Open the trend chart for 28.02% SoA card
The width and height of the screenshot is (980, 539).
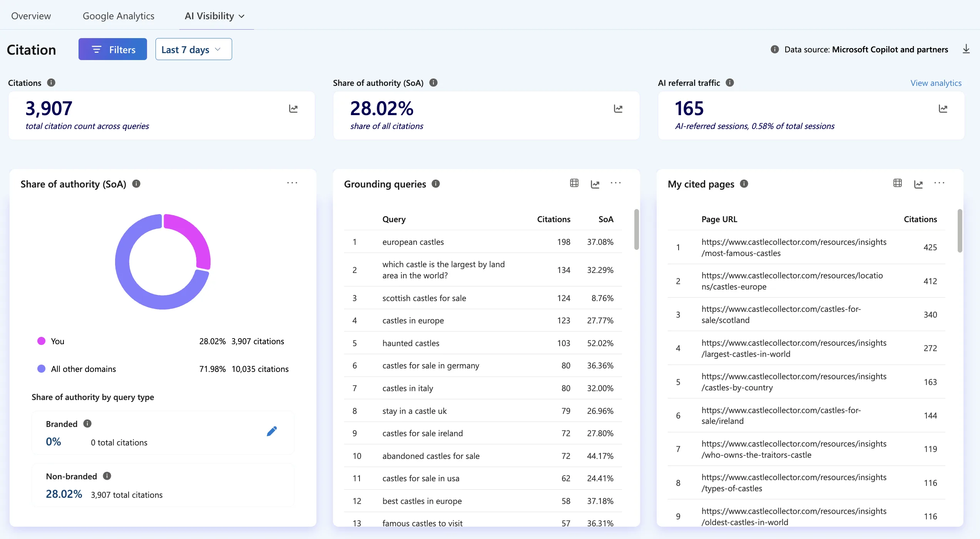pyautogui.click(x=618, y=109)
